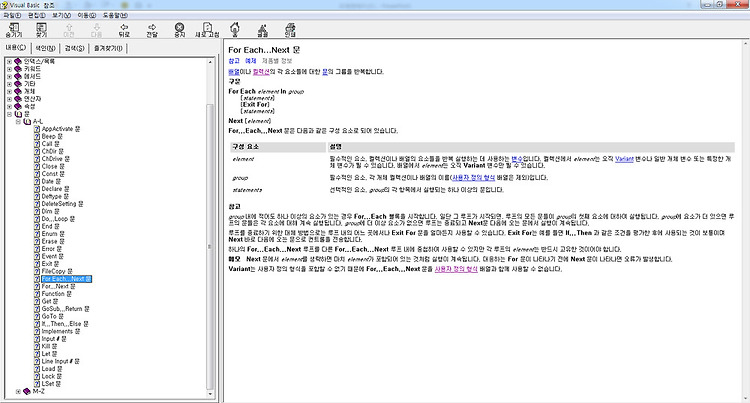
Task: Select ChDrive 문 in tree
Action: coord(56,159)
